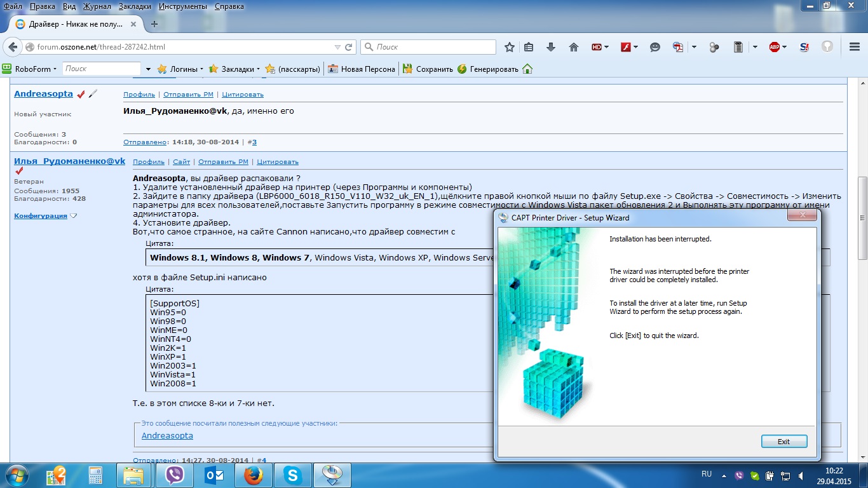Open Skype from the taskbar
The image size is (868, 488).
(292, 475)
